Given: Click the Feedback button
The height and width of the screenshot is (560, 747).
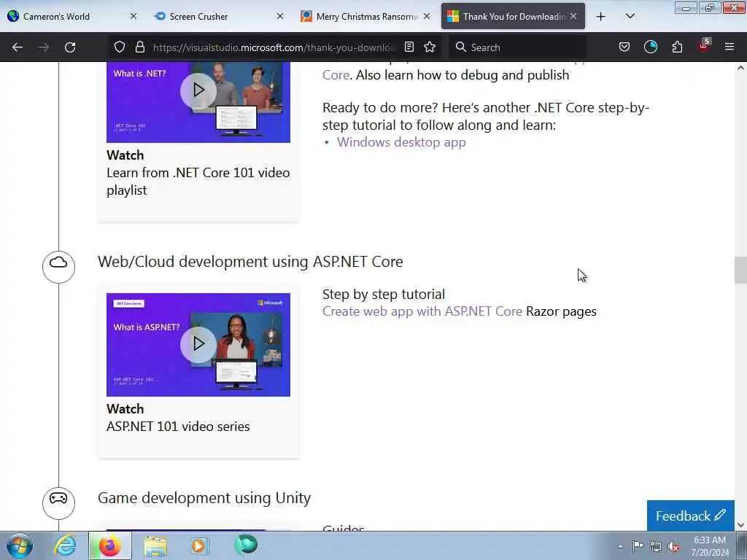Looking at the screenshot, I should tap(690, 516).
